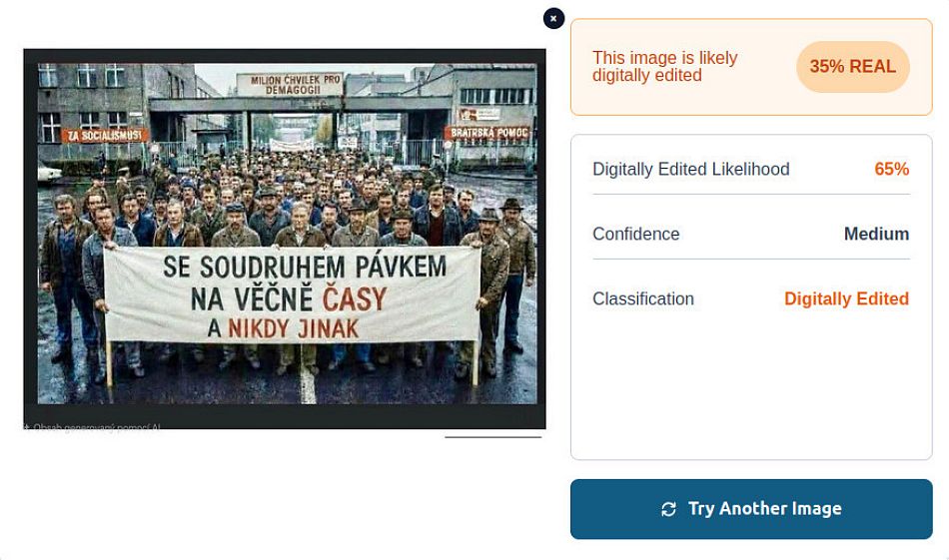949x560 pixels.
Task: Click the dark border frame around the photo
Action: 285,56
